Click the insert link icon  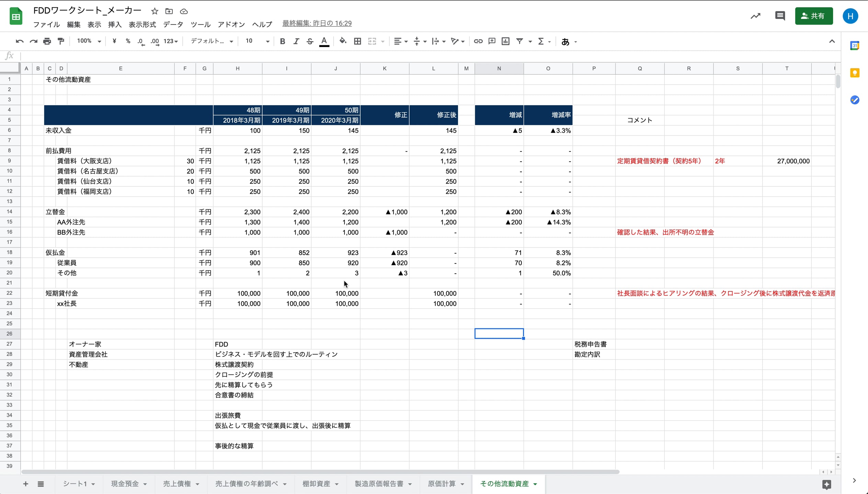click(478, 41)
